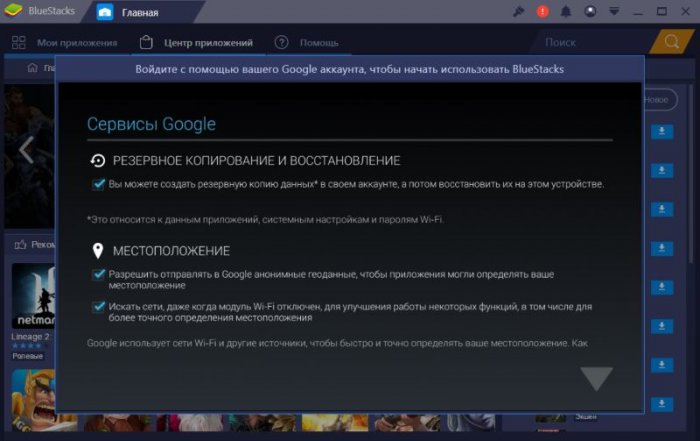This screenshot has height=441, width=700.
Task: Click the BlueStacks logo icon
Action: 13,11
